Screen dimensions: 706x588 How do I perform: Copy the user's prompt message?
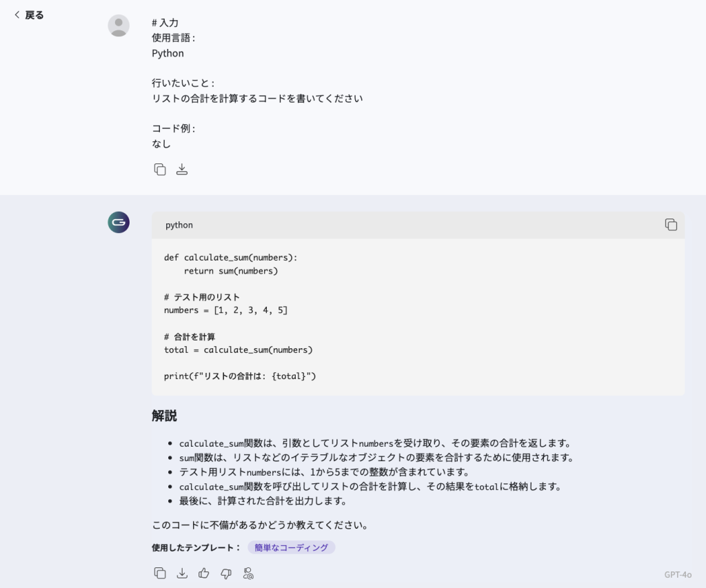pos(160,170)
